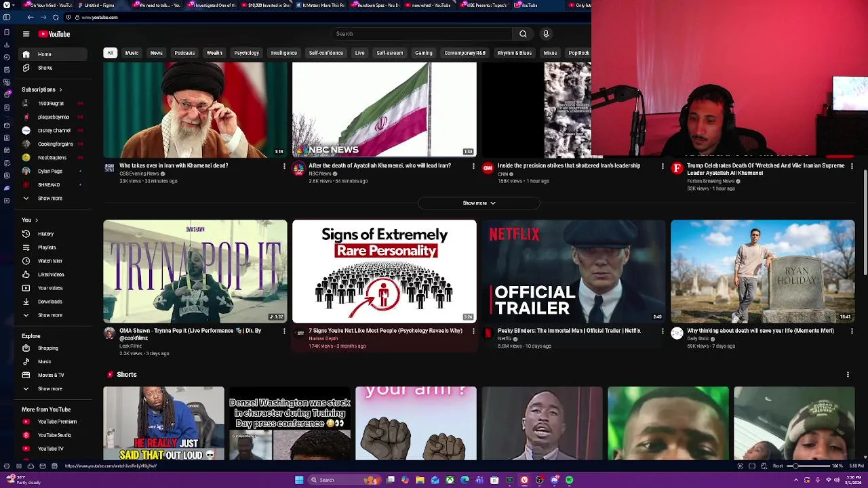The image size is (868, 488).
Task: Open the You section chevron
Action: (37, 220)
